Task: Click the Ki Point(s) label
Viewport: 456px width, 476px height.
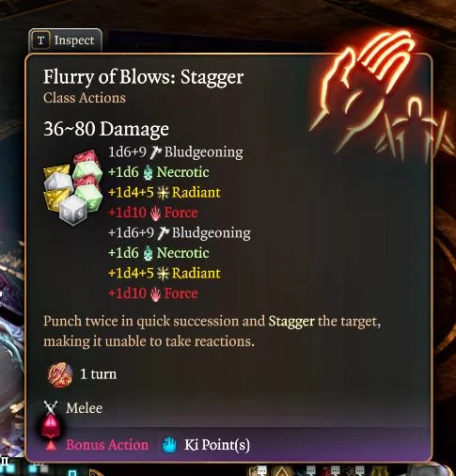Action: coord(217,445)
